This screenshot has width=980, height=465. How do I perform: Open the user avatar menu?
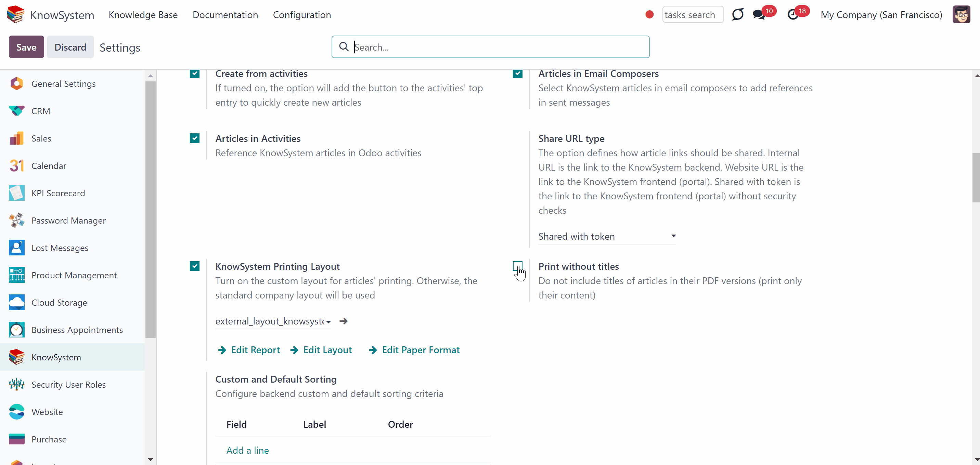[x=962, y=14]
